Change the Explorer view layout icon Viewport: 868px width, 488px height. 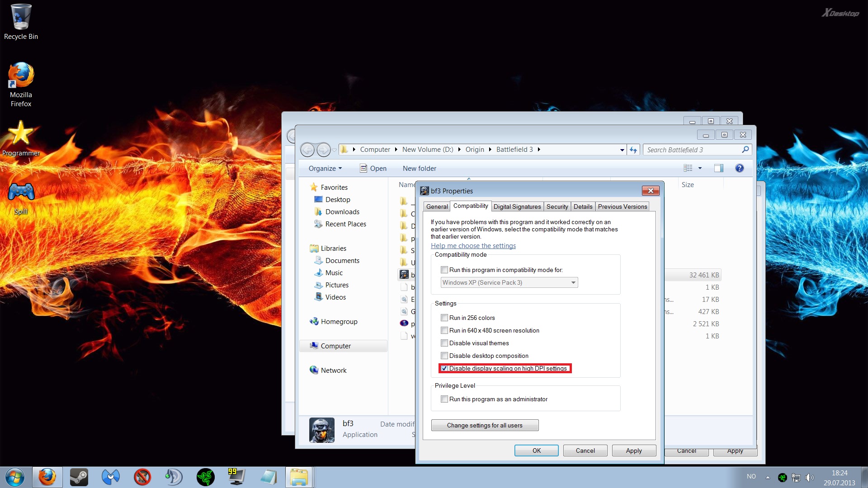pos(688,168)
